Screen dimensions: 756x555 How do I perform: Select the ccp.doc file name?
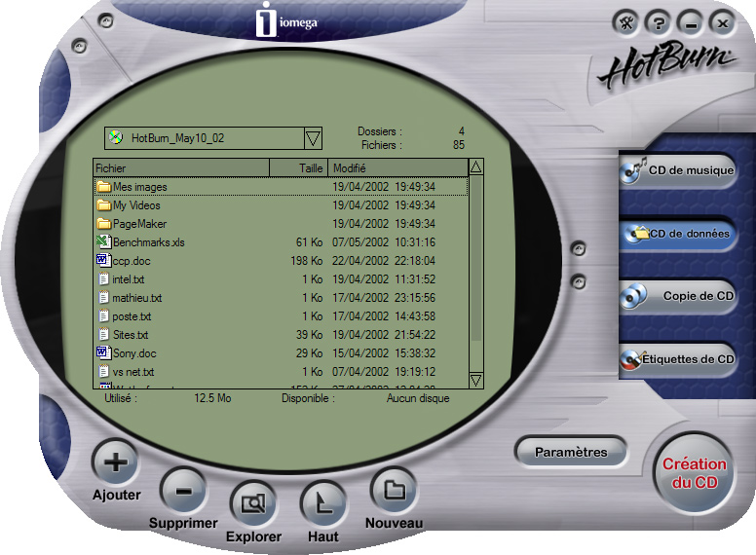coord(132,261)
